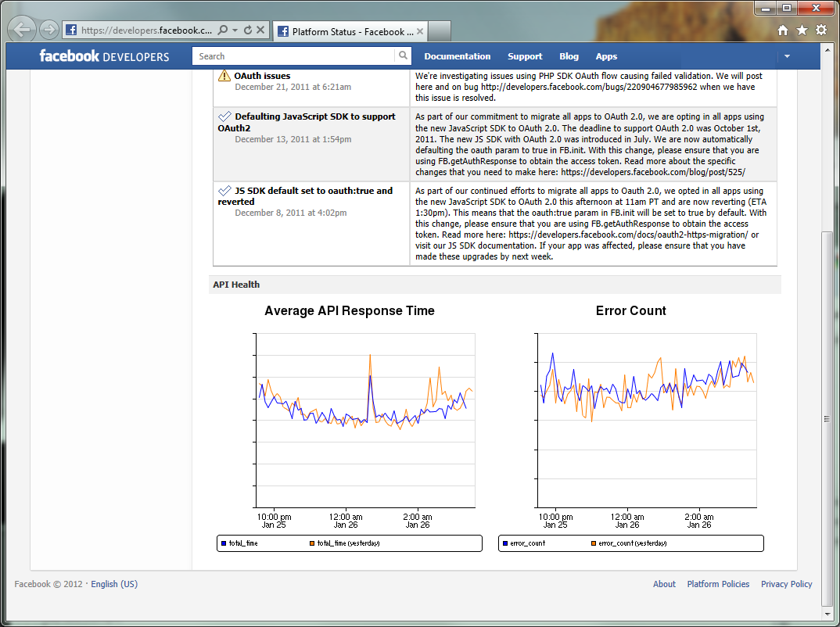Expand the account dropdown arrow in header

click(787, 56)
